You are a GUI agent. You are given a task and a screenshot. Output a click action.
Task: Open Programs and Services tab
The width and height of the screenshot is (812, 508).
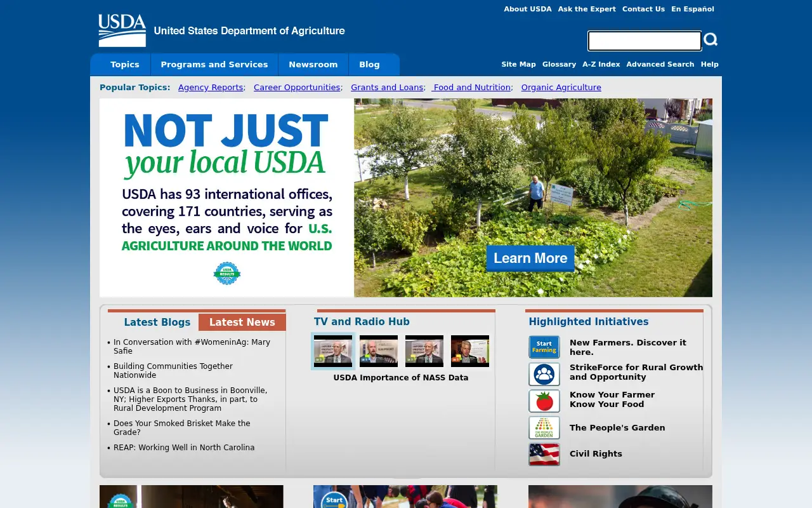coord(214,65)
